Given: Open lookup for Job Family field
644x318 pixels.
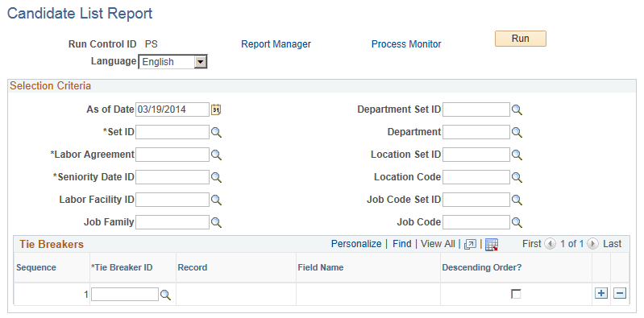Looking at the screenshot, I should (216, 222).
